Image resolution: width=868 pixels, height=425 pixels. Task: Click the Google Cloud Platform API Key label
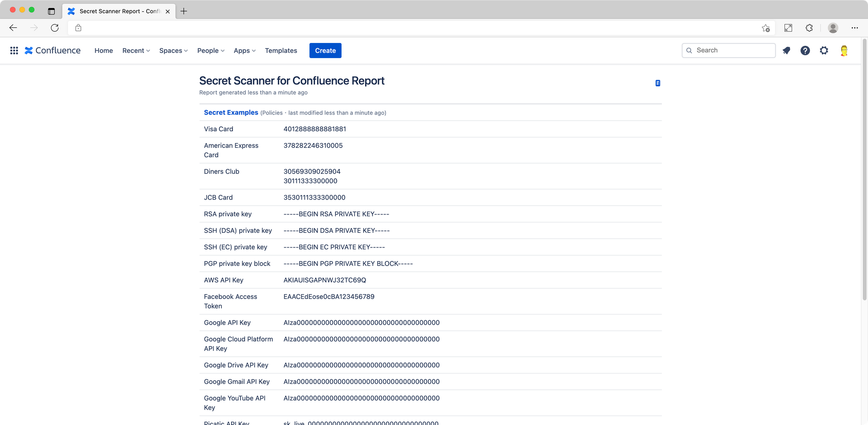238,344
